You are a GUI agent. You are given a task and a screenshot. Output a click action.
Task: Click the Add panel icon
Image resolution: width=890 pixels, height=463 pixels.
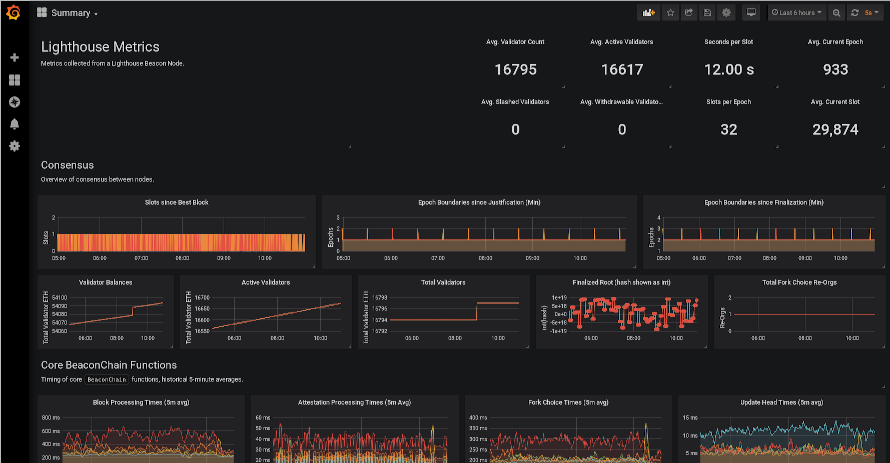[649, 13]
